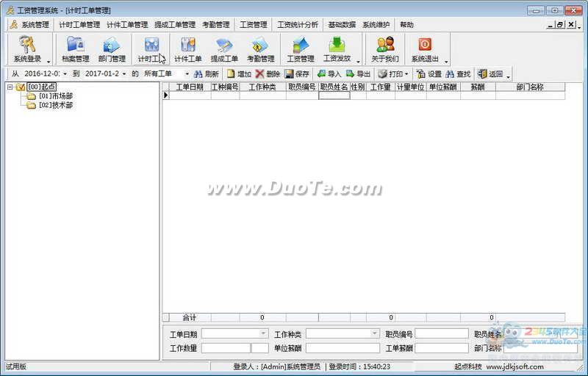Open the start date 2016-12-0 dropdown
This screenshot has height=376, width=588.
[65, 74]
